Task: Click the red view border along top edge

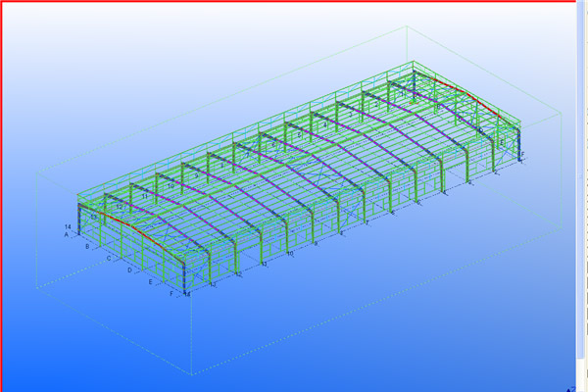Action: pyautogui.click(x=294, y=2)
